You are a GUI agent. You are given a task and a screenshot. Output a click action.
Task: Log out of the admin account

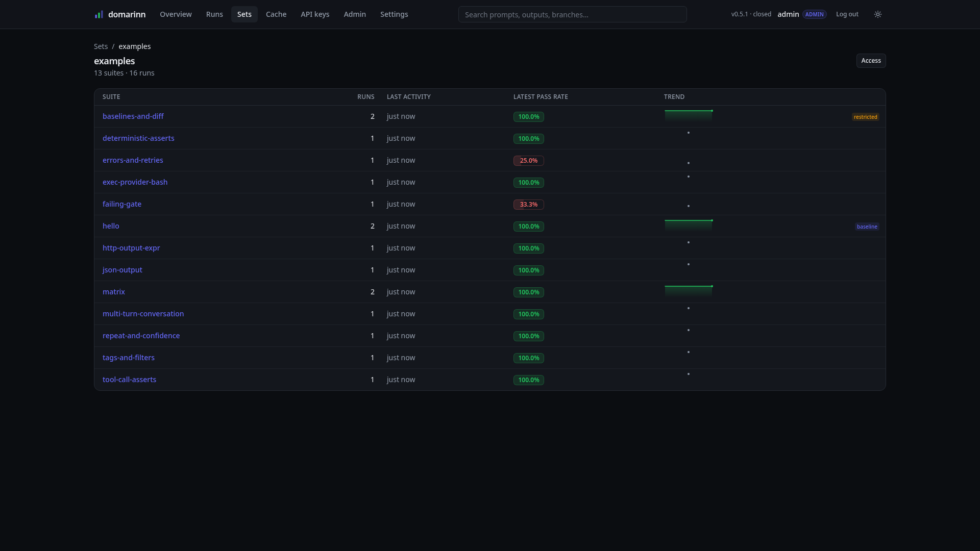847,14
